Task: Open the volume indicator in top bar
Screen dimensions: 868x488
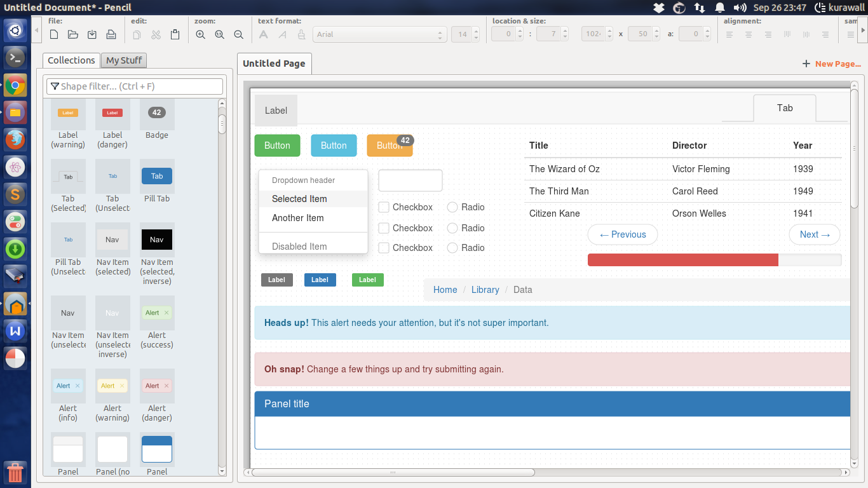Action: coord(740,8)
